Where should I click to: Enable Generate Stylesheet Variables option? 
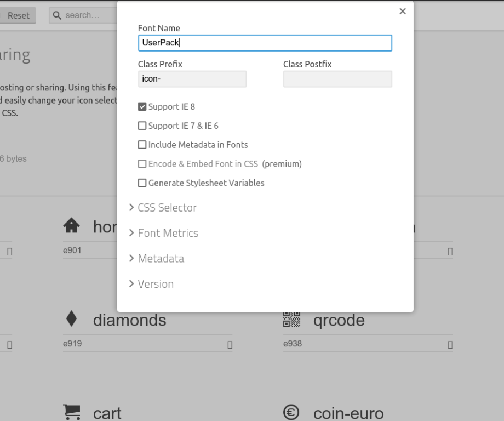click(142, 183)
